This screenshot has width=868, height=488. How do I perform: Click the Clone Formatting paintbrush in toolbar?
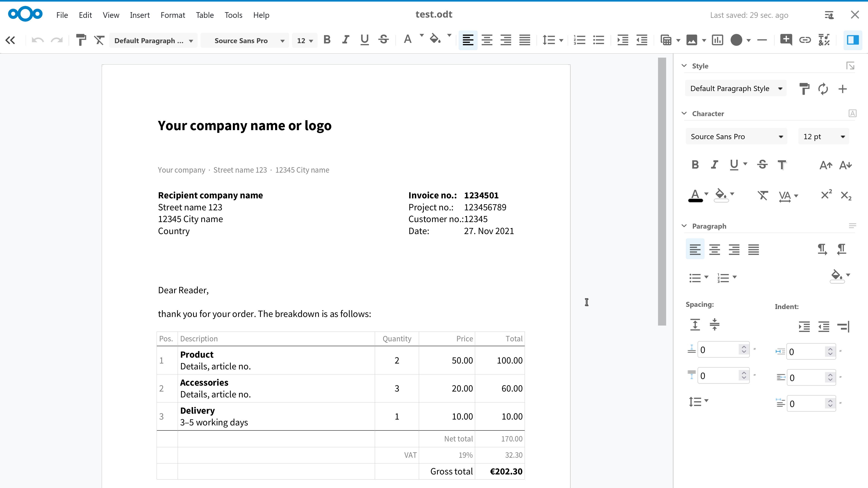pyautogui.click(x=81, y=40)
